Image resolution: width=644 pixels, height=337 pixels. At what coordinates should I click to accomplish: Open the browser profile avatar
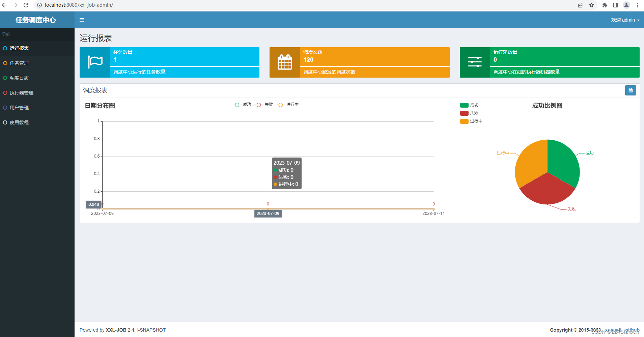tap(626, 5)
